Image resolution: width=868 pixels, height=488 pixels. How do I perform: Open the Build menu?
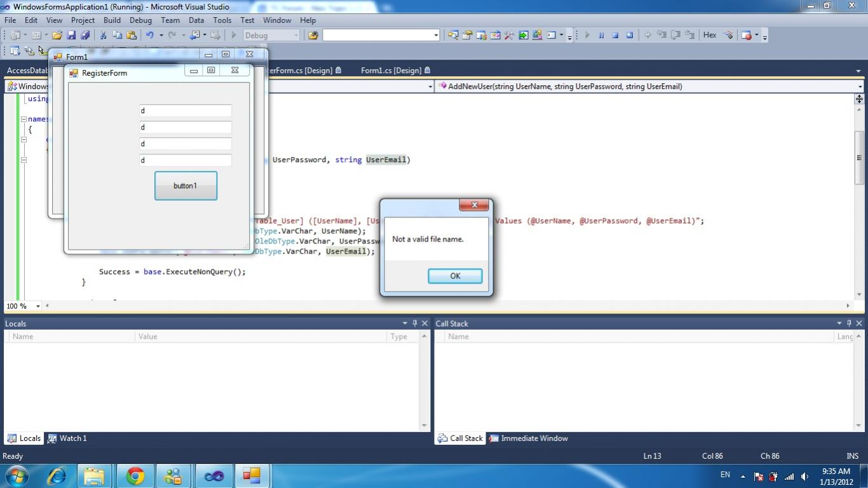point(112,20)
